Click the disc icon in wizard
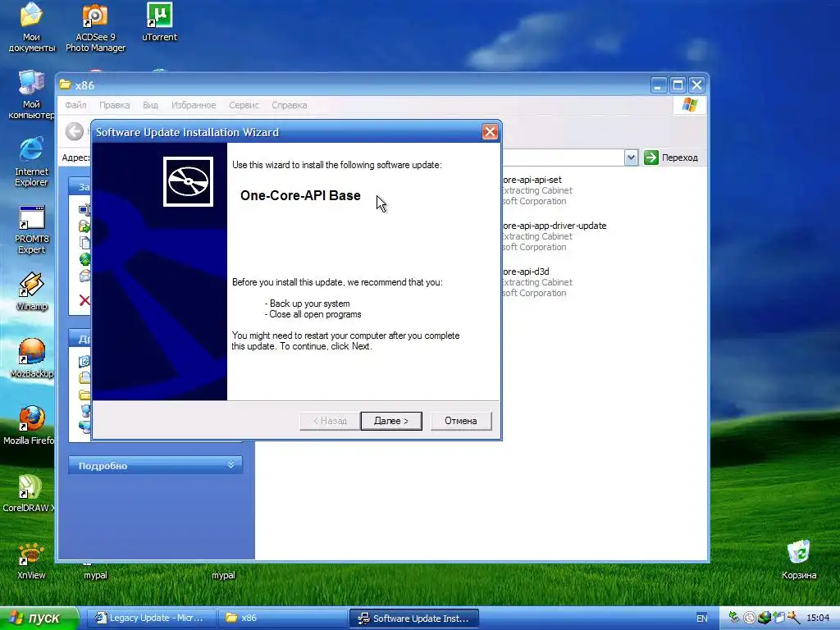Viewport: 840px width, 630px height. (x=188, y=181)
